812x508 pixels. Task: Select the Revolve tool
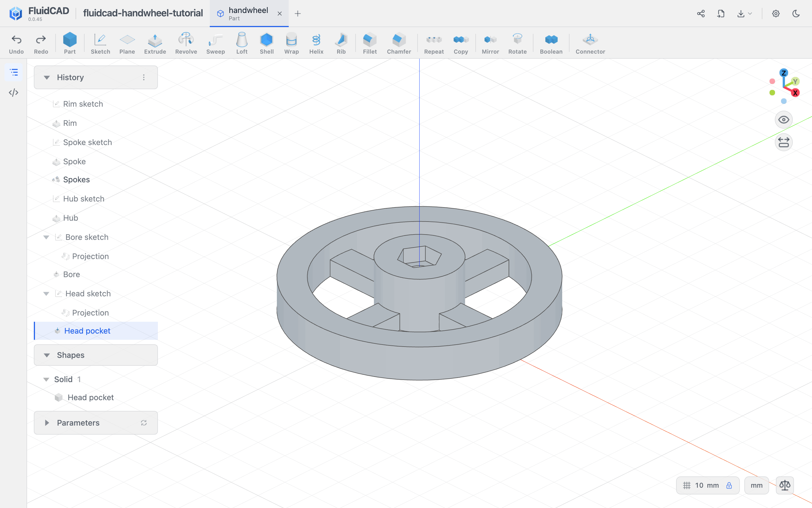coord(186,43)
